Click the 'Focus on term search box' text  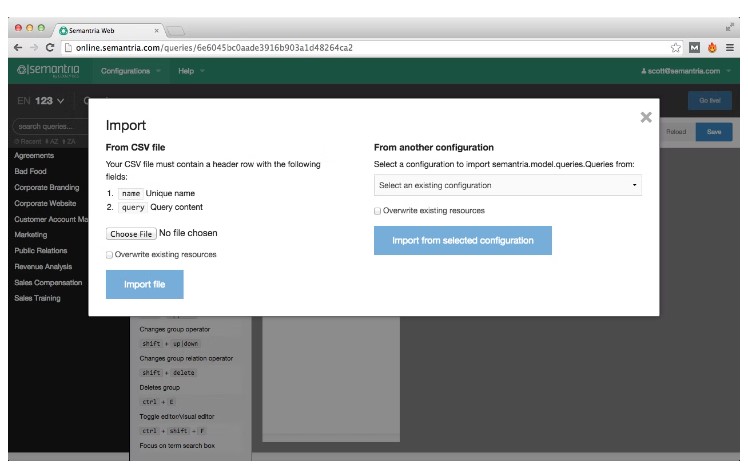coord(177,446)
